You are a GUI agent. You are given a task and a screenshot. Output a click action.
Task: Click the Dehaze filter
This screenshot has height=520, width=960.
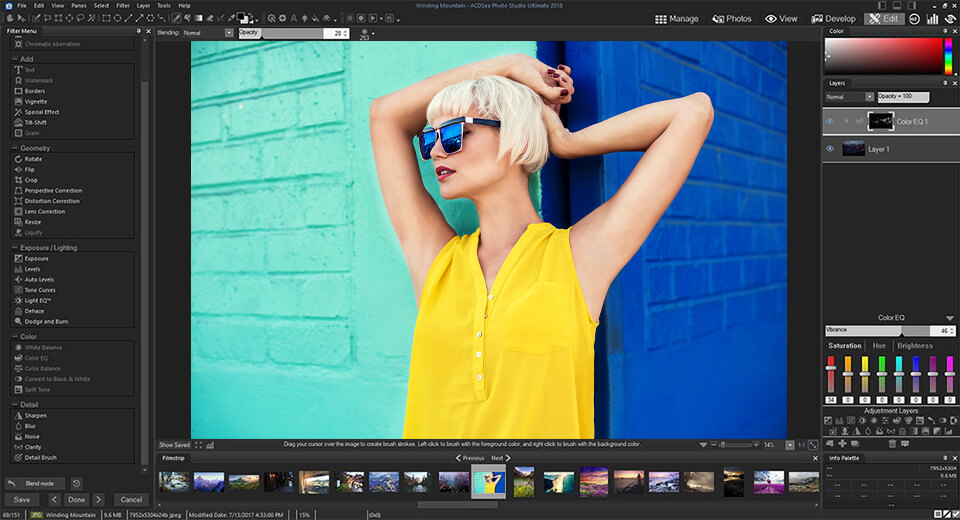[35, 311]
